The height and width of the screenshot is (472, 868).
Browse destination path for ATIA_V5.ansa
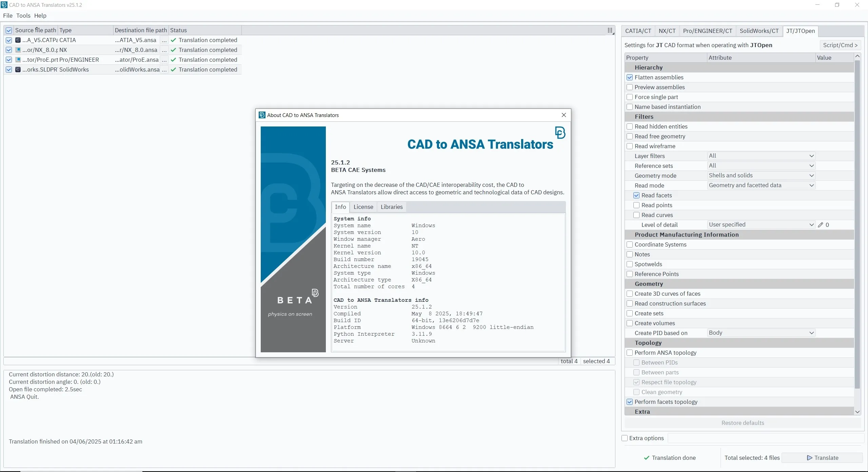(x=164, y=40)
